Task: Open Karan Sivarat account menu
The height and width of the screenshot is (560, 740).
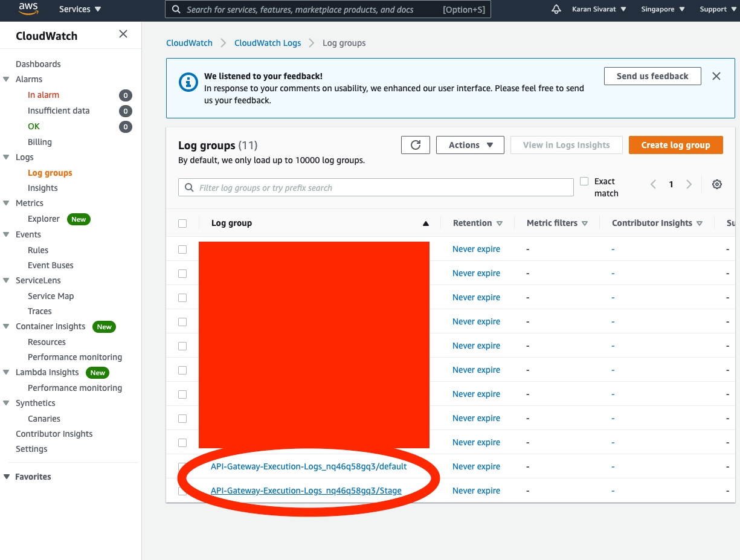Action: pyautogui.click(x=599, y=9)
